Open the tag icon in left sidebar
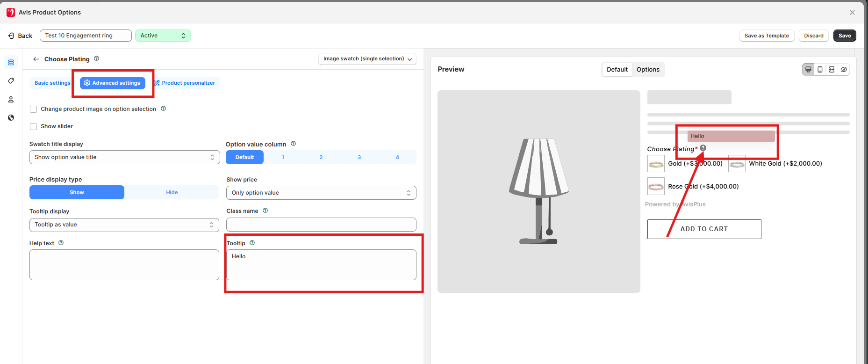 coord(11,81)
